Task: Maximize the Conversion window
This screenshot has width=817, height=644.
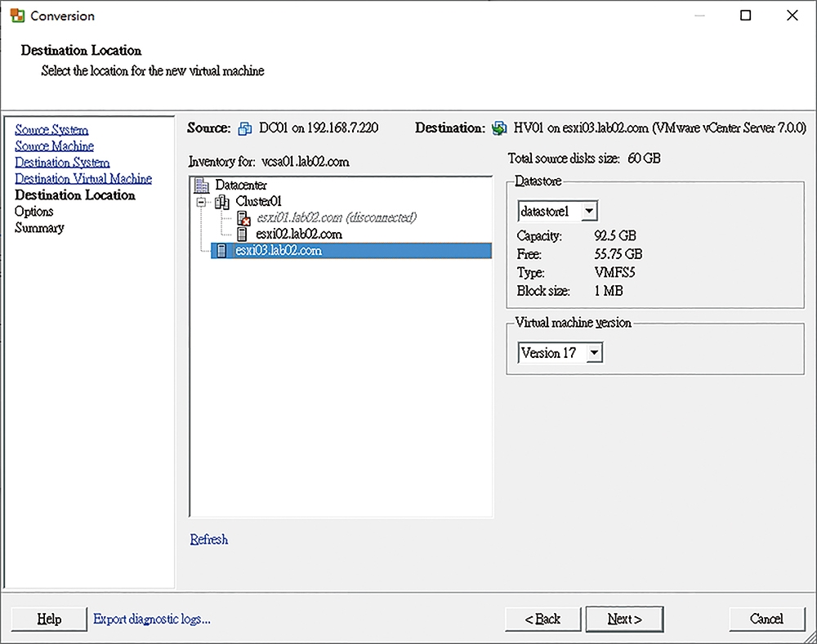Action: click(746, 16)
